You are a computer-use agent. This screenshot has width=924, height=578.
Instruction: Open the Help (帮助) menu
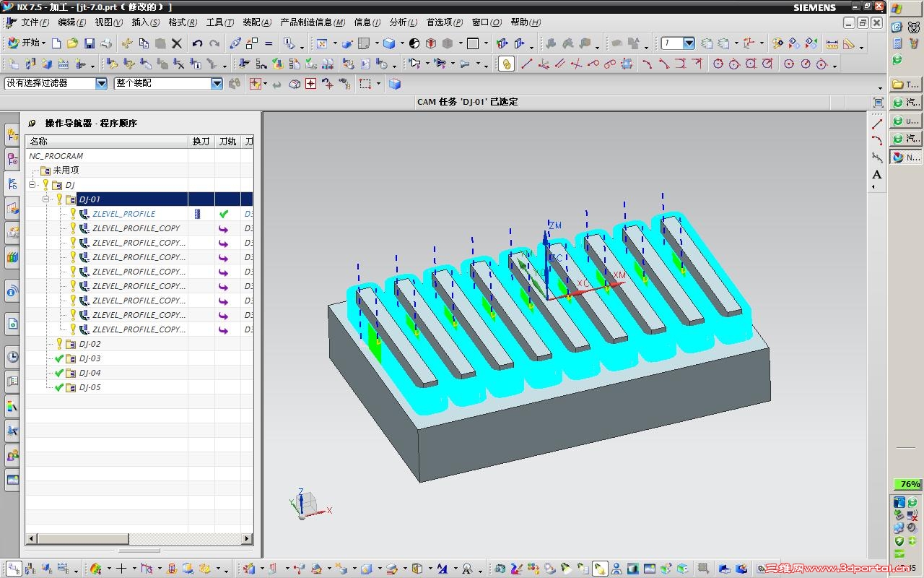pos(526,22)
